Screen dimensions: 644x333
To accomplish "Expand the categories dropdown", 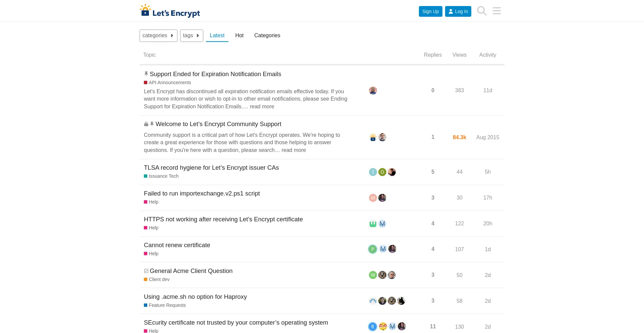I will click(158, 36).
